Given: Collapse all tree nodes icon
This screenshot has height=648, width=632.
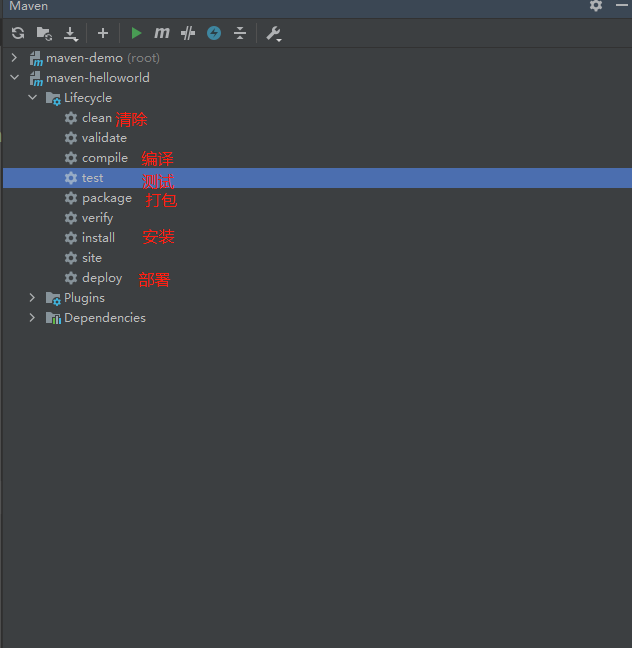Looking at the screenshot, I should (240, 33).
